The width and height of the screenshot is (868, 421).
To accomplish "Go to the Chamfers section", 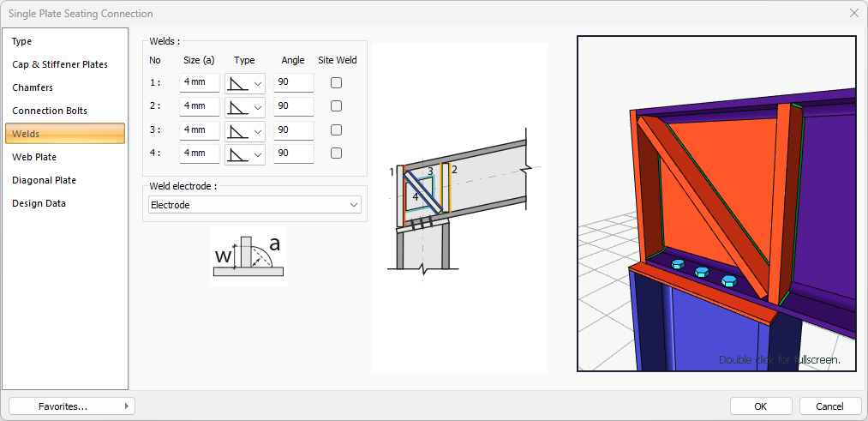I will 65,87.
